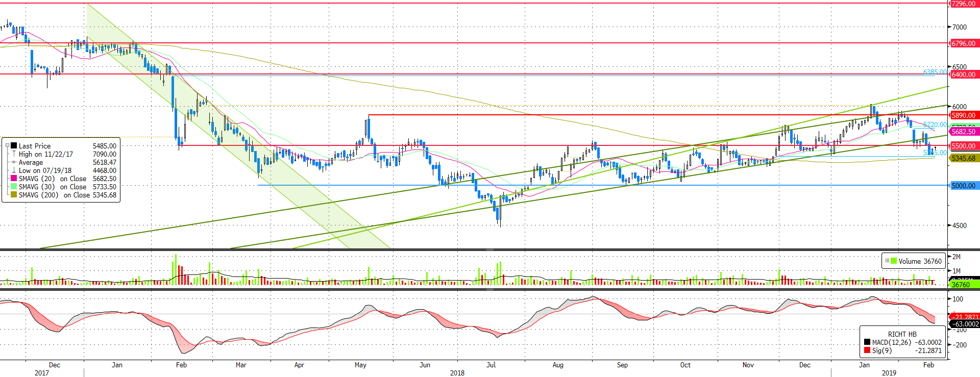Image resolution: width=980 pixels, height=377 pixels.
Task: Click the pane divider above MACD panel
Action: 490,289
